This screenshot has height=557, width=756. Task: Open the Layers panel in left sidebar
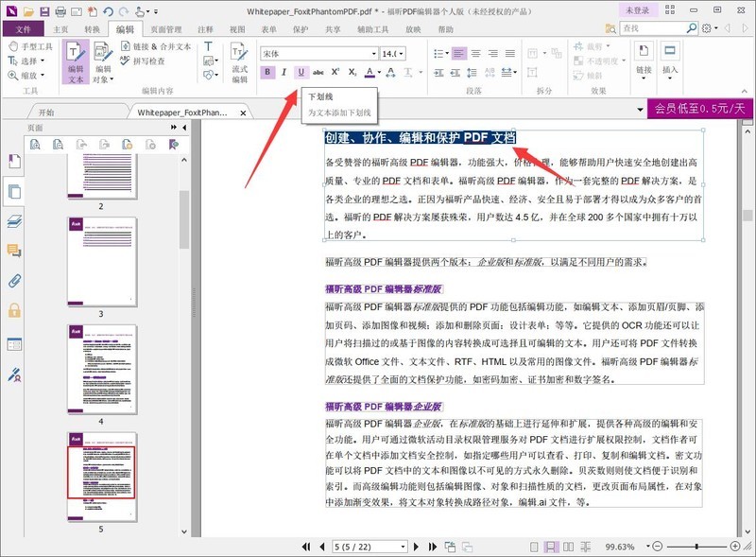click(14, 221)
